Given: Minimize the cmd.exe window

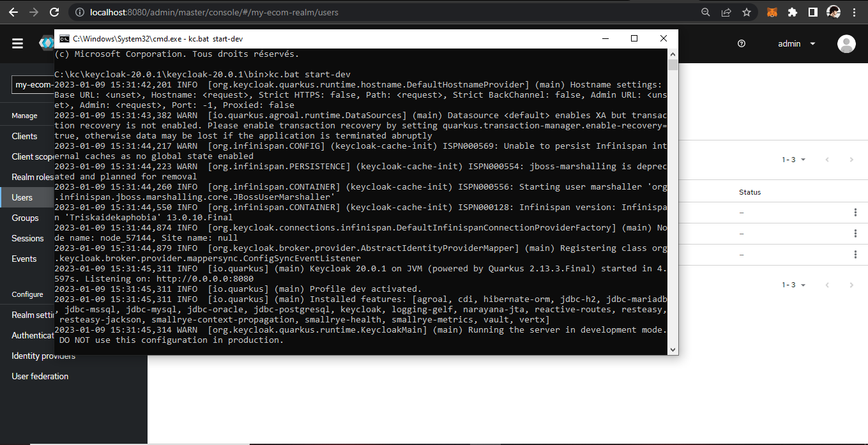Looking at the screenshot, I should (605, 39).
